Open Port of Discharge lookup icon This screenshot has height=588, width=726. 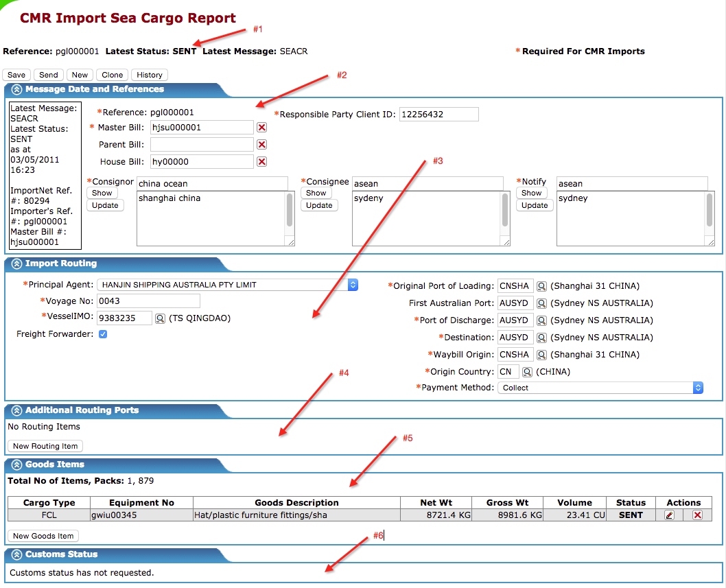coord(541,320)
